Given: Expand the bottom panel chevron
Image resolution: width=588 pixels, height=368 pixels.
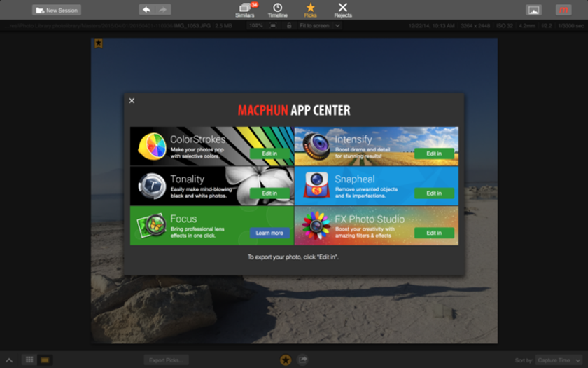Looking at the screenshot, I should (9, 360).
